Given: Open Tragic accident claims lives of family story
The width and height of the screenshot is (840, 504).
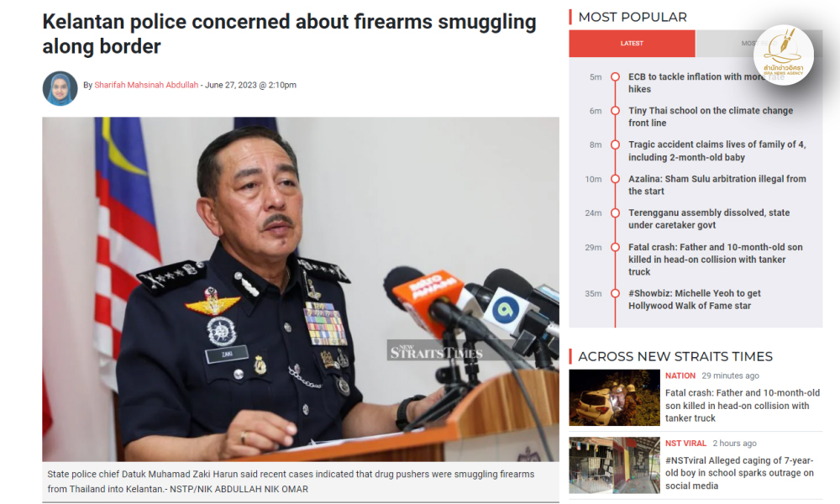Looking at the screenshot, I should tap(717, 150).
